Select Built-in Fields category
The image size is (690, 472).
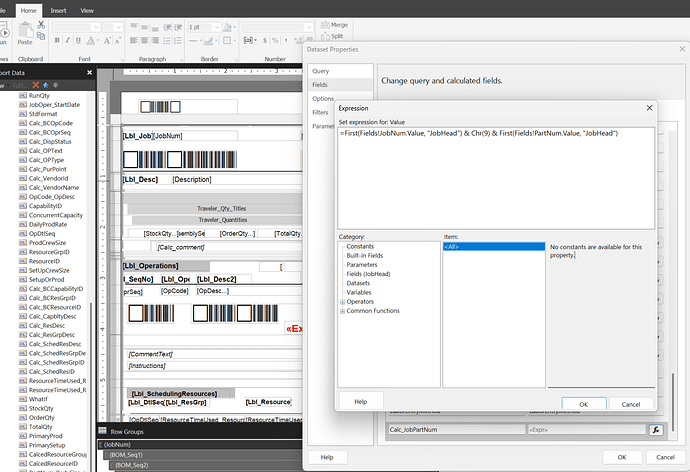click(364, 256)
